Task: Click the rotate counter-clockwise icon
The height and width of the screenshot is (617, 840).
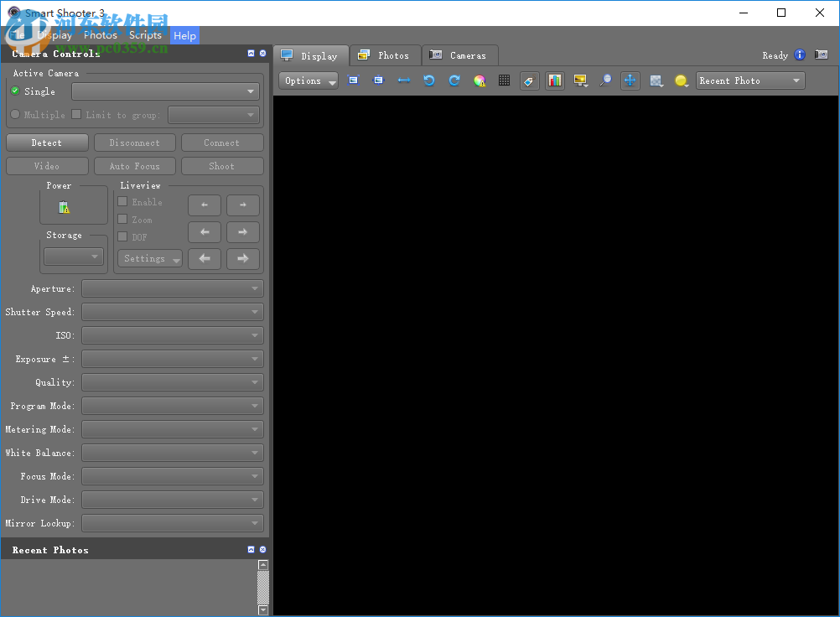Action: point(429,80)
